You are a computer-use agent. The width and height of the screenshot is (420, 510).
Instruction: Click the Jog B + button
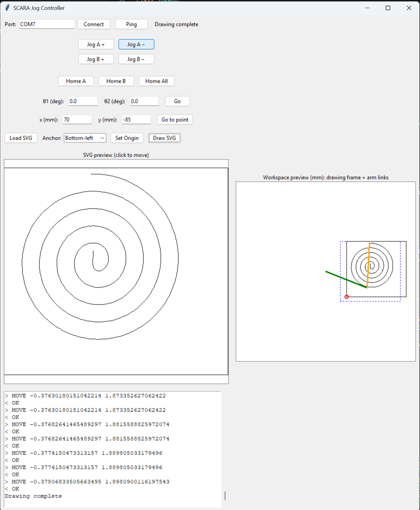click(x=96, y=59)
